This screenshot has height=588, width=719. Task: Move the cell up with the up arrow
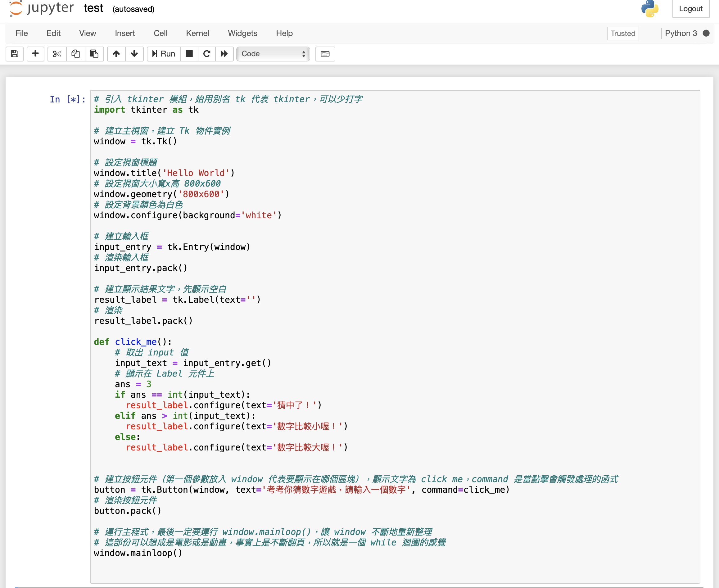pos(116,54)
